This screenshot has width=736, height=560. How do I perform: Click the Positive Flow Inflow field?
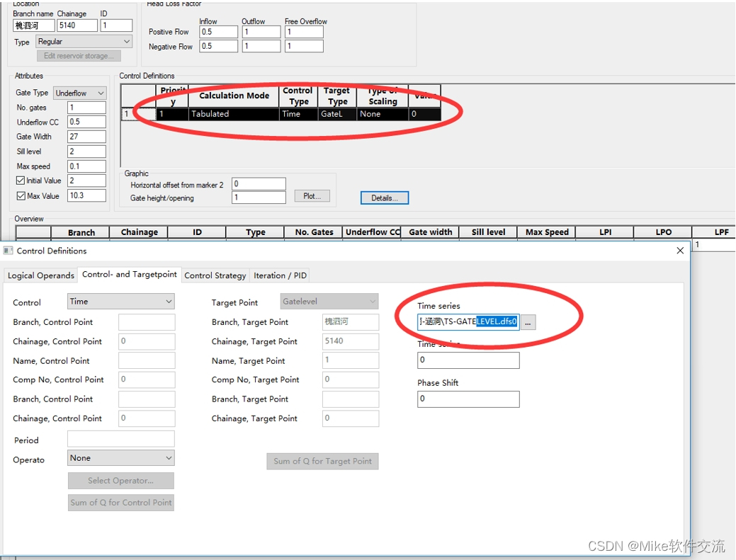(x=219, y=32)
